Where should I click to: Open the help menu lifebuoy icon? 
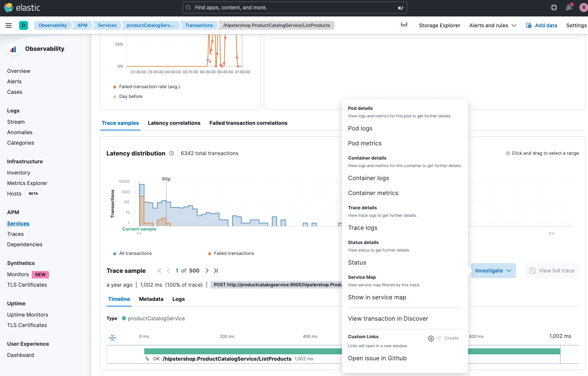[554, 7]
